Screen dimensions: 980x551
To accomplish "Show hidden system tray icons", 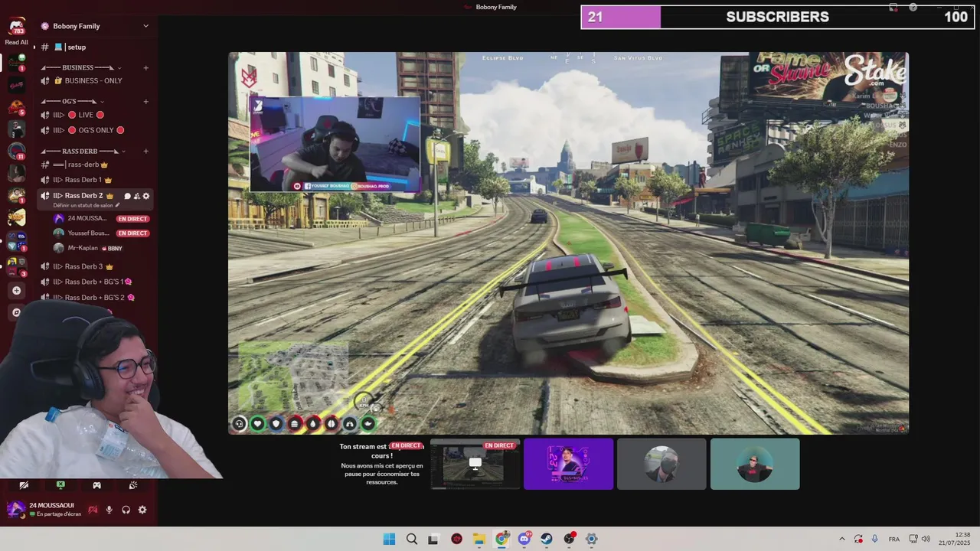I will coord(842,539).
